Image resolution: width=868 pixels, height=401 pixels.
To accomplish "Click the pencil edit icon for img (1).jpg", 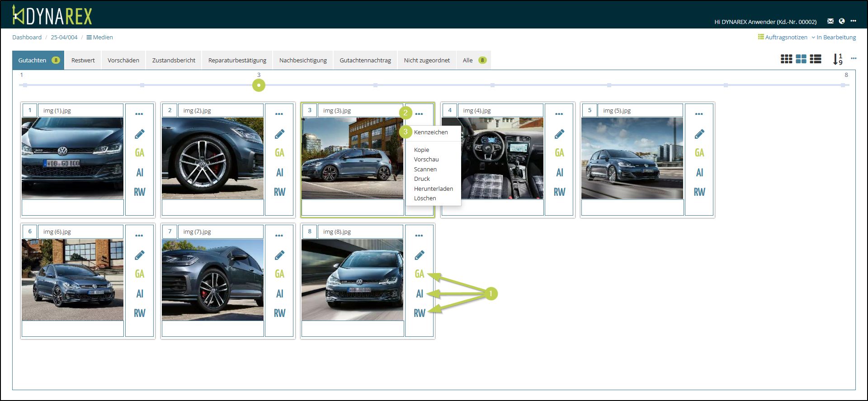I will (x=139, y=134).
